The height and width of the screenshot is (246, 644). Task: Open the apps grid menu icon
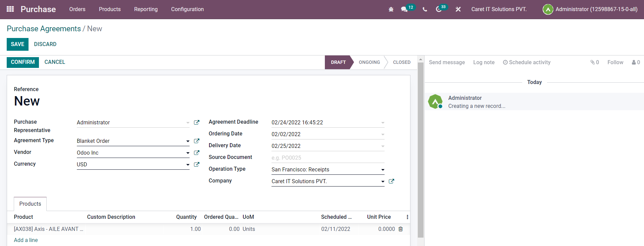10,9
